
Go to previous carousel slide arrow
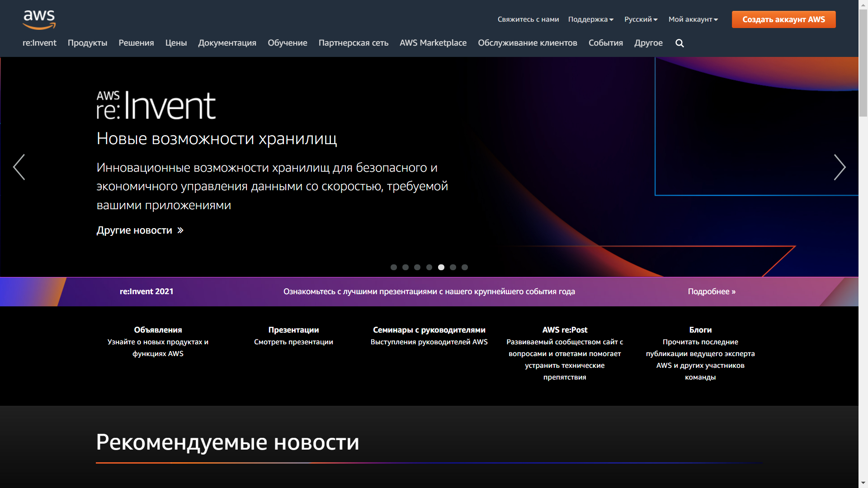pos(19,167)
